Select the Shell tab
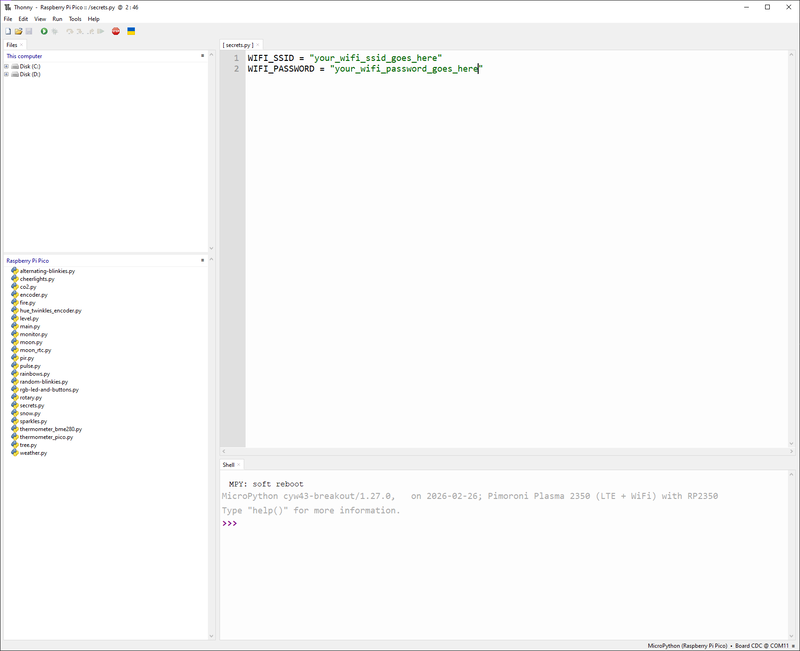This screenshot has height=651, width=800. (228, 464)
